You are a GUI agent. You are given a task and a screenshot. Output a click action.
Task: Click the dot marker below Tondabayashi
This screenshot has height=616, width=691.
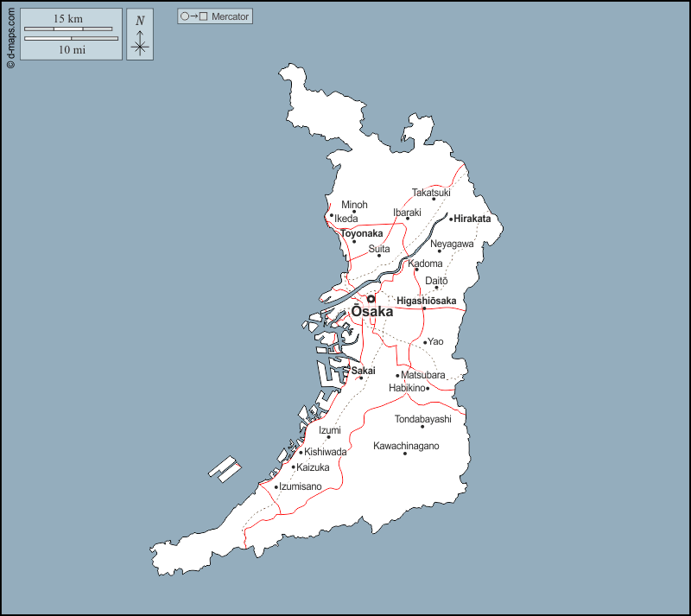point(422,427)
